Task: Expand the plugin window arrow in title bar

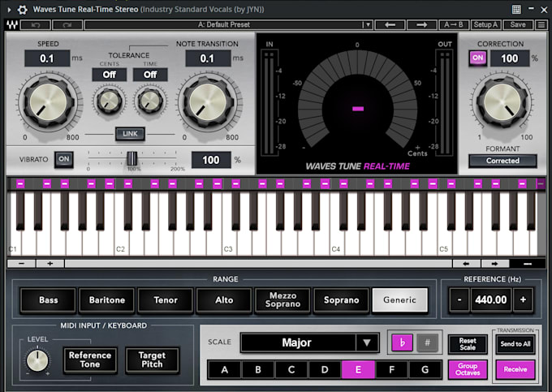Action: tap(10, 10)
